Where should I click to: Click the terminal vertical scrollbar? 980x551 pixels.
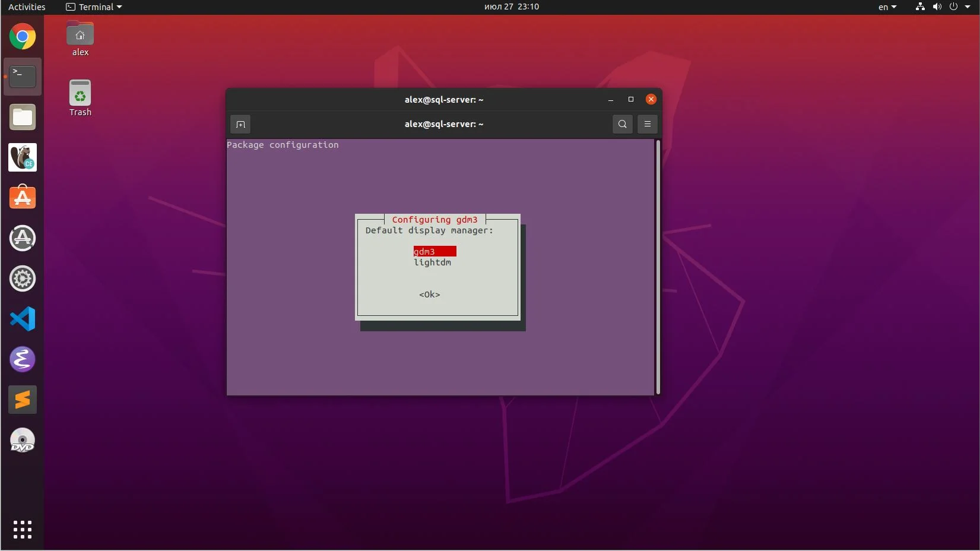tap(658, 267)
